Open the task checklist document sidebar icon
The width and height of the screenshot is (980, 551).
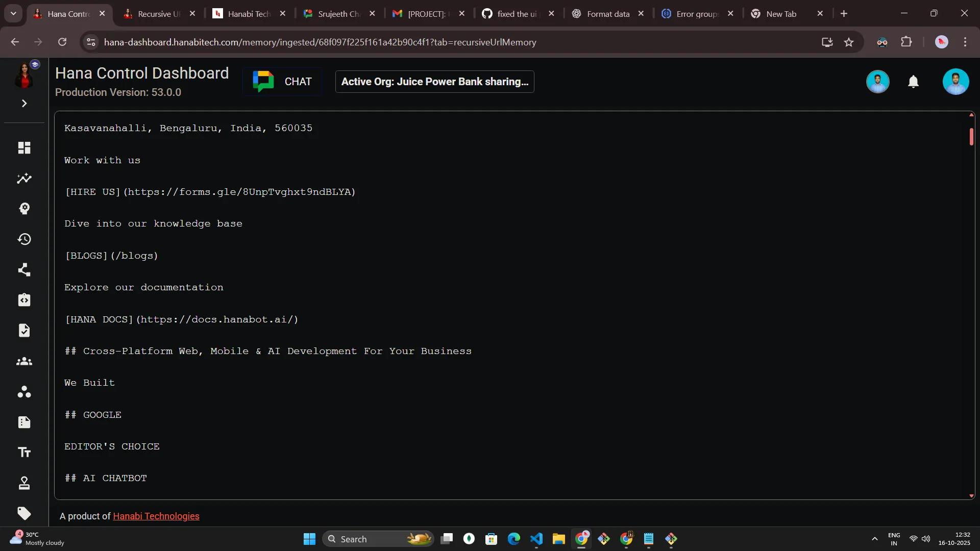(24, 331)
